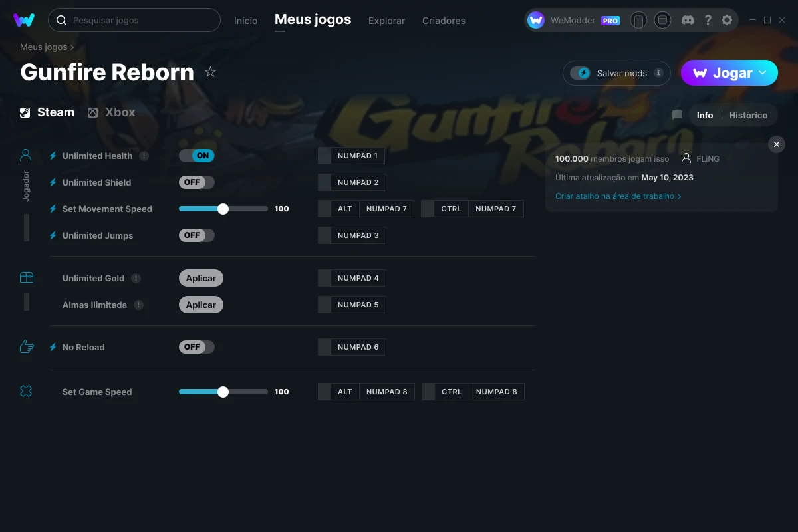This screenshot has width=798, height=532.
Task: Click the Xbox platform logo icon
Action: (93, 112)
